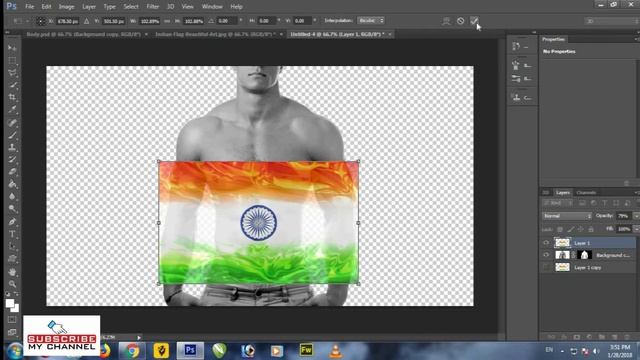Toggle link between width and height
Screen dimensions: 640x360
tap(167, 21)
